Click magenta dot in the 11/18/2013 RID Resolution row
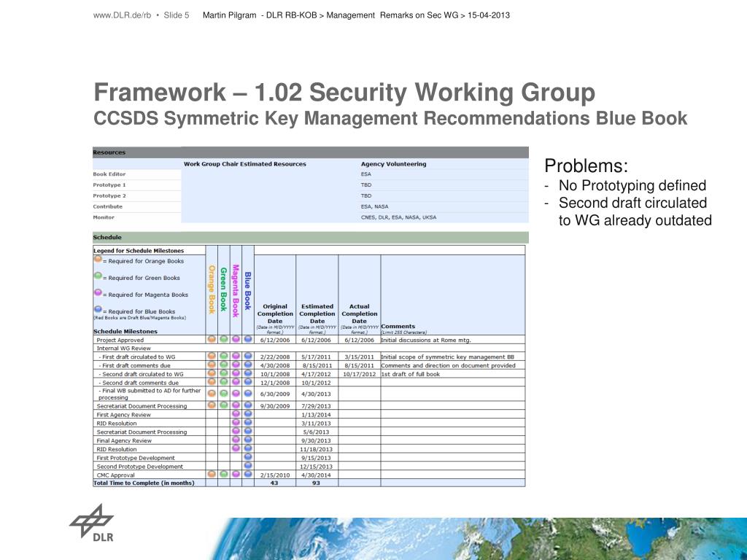This screenshot has height=560, width=747. 236,448
